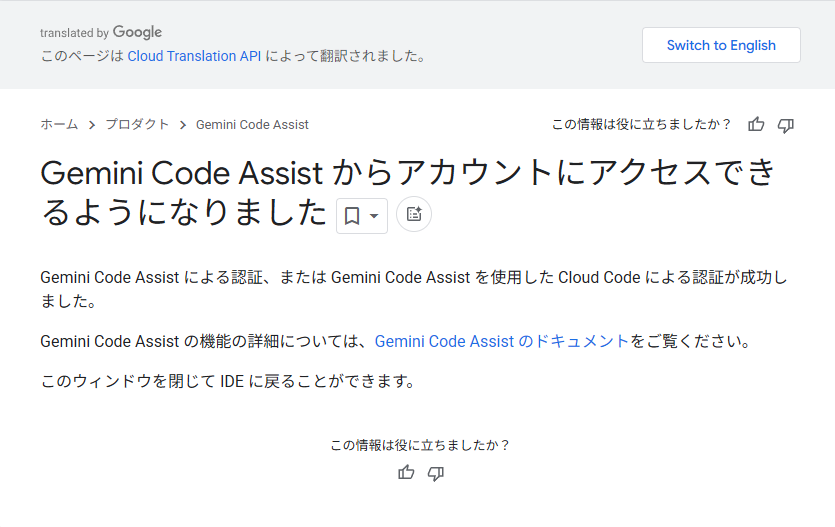Click the Google logo in translation banner

(x=137, y=33)
